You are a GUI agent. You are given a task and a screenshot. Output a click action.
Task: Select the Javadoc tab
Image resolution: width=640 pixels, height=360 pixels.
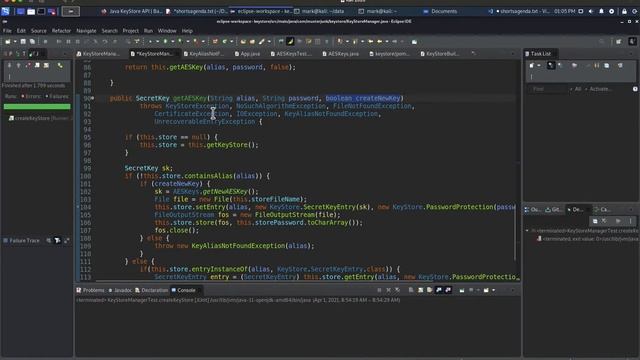(120, 290)
